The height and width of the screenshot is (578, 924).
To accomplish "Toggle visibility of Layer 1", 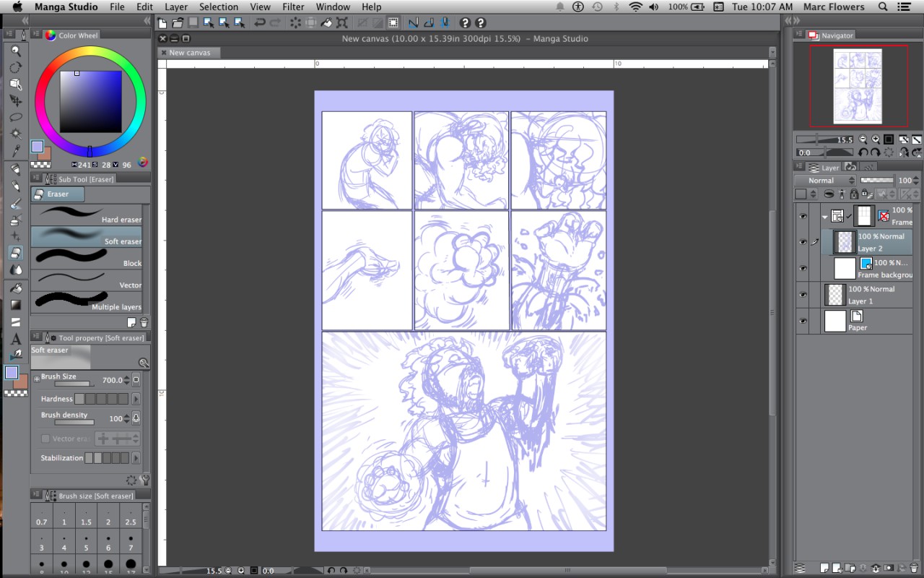I will point(802,295).
